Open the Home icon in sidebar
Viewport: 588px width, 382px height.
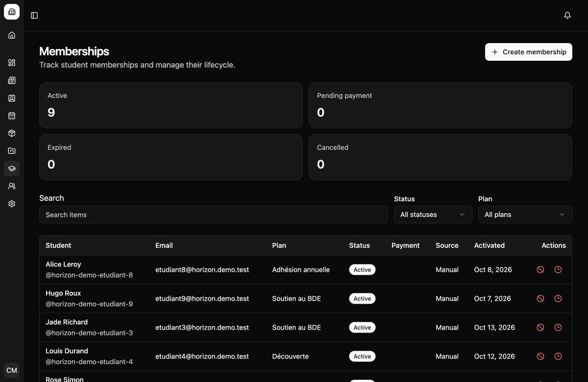click(x=12, y=35)
